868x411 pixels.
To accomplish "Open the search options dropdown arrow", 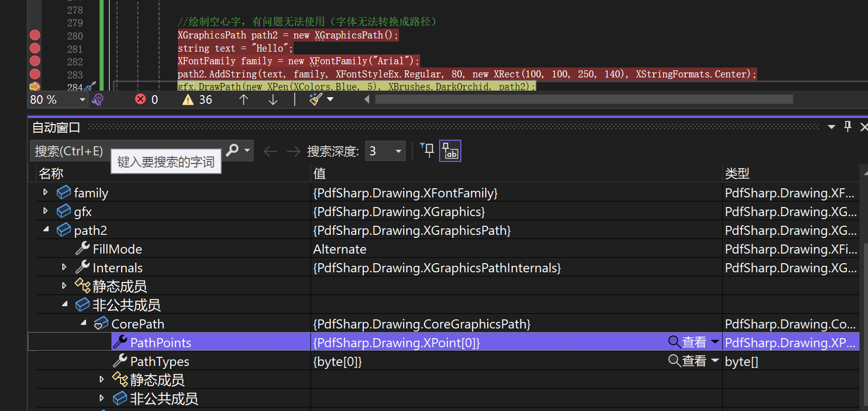I will [247, 150].
